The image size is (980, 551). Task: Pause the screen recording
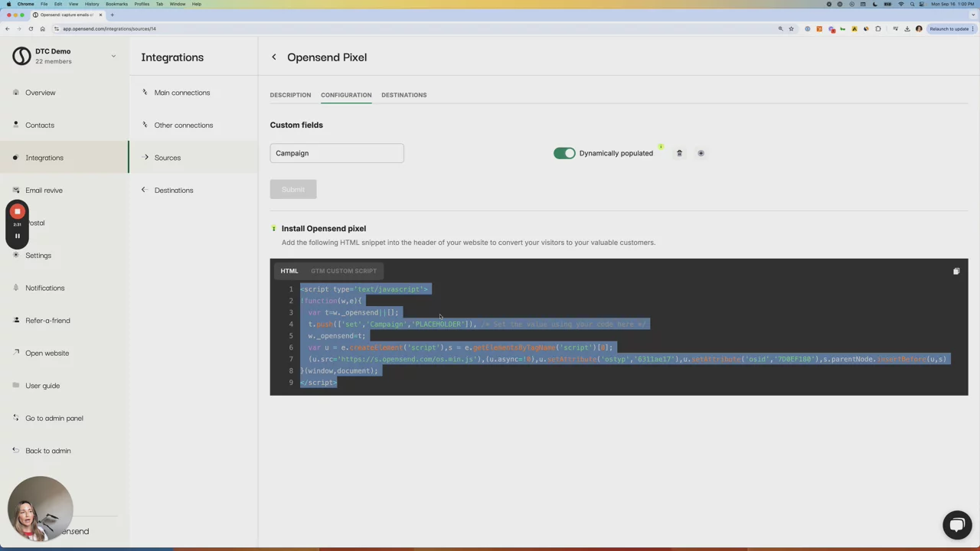point(17,236)
